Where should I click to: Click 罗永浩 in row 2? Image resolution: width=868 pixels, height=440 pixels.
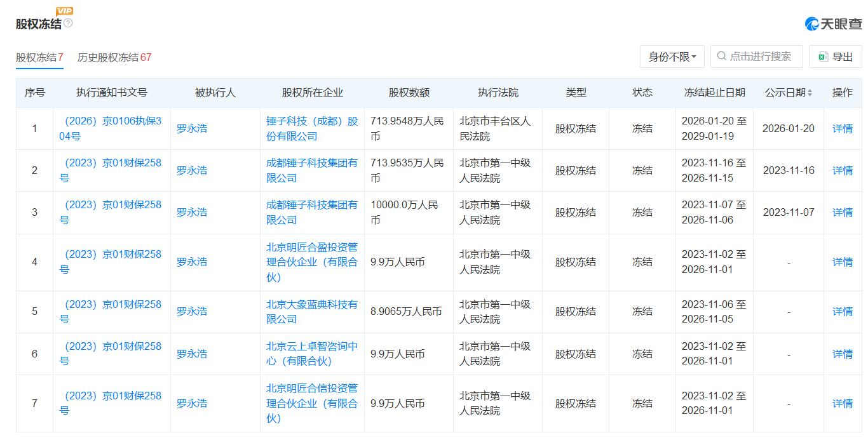click(x=192, y=170)
